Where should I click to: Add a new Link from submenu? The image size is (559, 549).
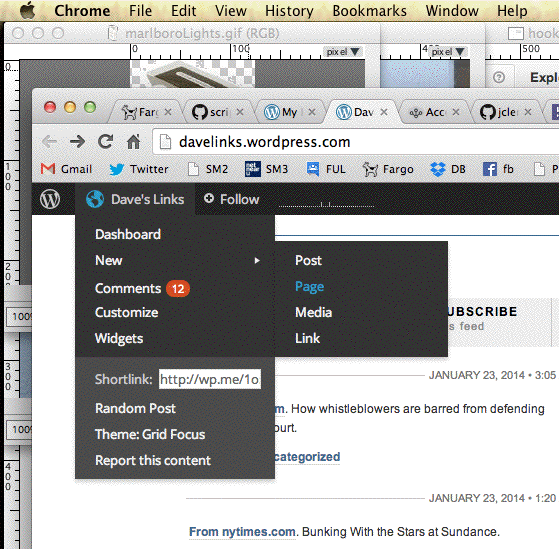[x=307, y=338]
